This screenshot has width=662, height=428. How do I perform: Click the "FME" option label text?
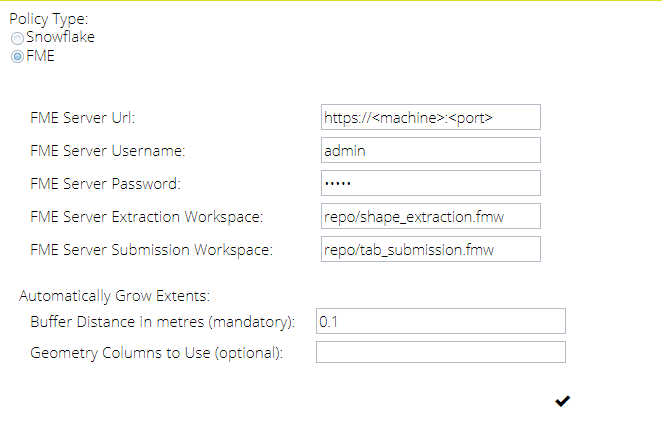[40, 56]
